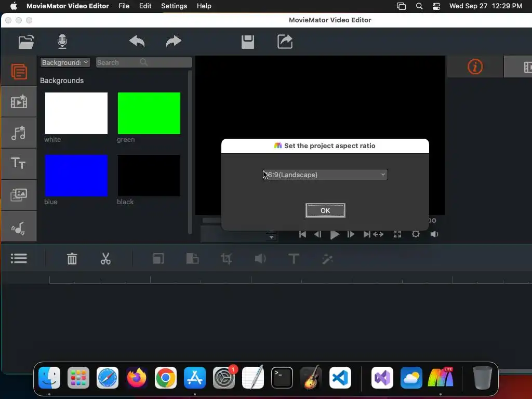Open the image overlays sidebar tab

click(19, 195)
